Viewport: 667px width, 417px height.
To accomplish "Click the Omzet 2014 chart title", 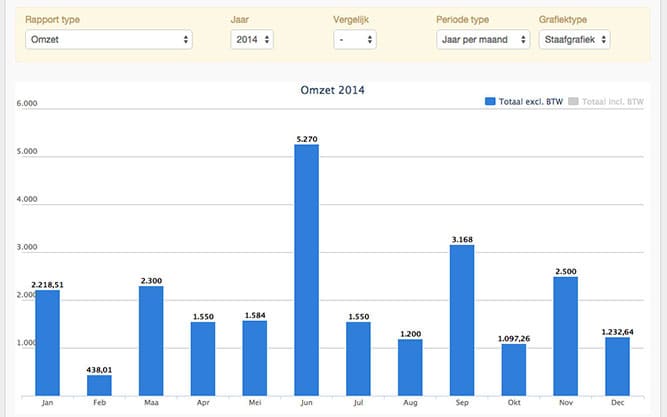I will [x=333, y=90].
